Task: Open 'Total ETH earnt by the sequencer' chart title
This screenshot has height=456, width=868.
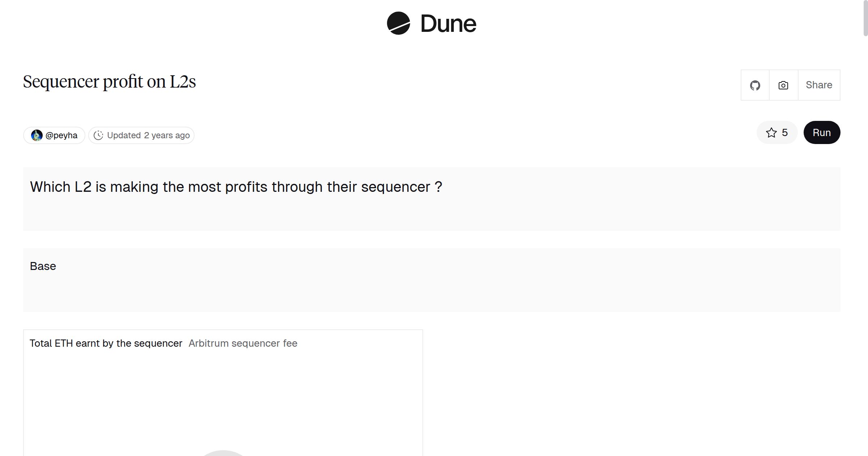Action: 106,343
